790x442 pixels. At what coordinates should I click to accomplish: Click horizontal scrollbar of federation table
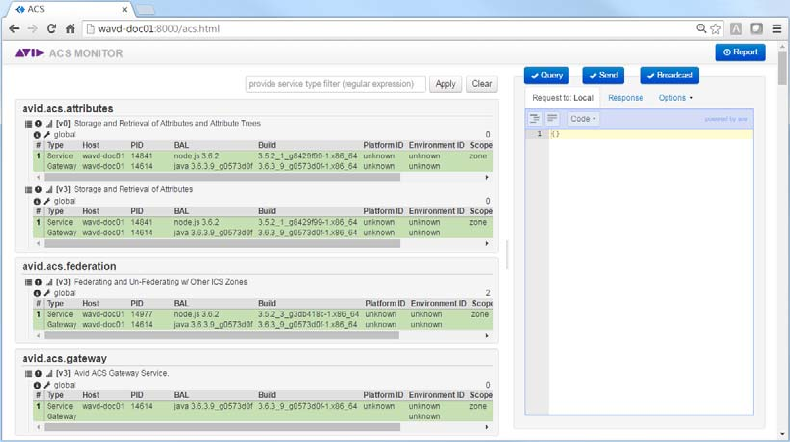(x=221, y=335)
